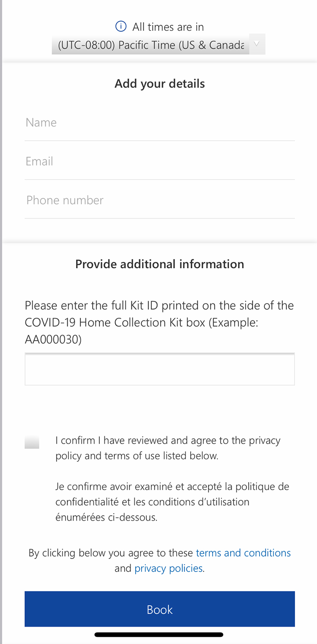Screen dimensions: 317x644
Task: Tap the Kit ID instruction text
Action: point(159,322)
